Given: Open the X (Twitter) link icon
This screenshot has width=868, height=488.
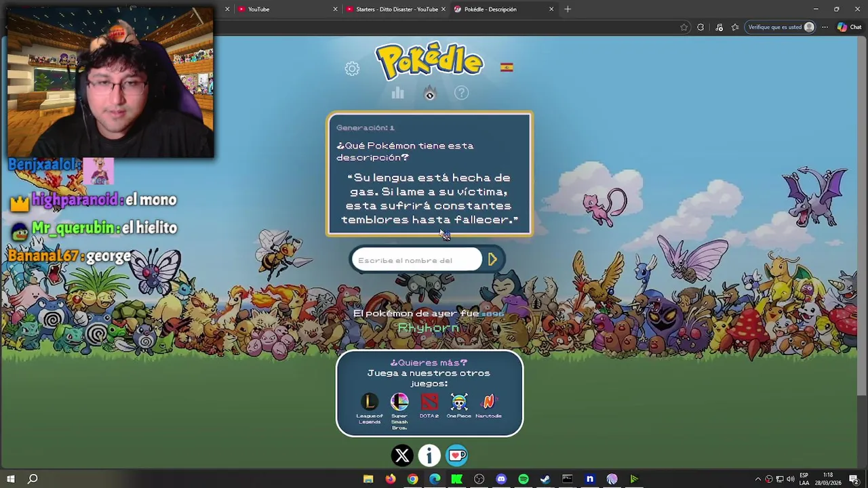Looking at the screenshot, I should coord(402,455).
